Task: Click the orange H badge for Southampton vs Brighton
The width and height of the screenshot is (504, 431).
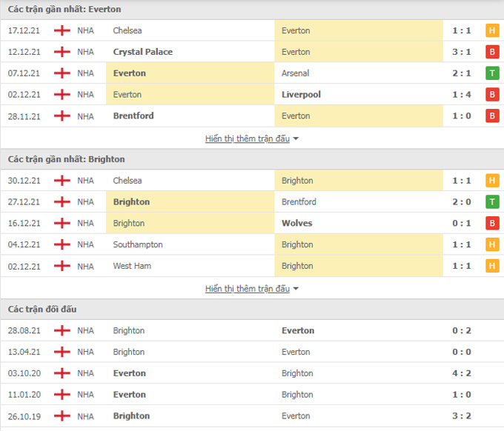Action: click(x=491, y=244)
